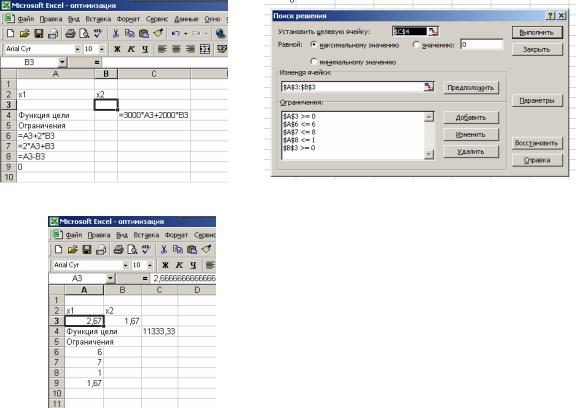Toggle Bold Ж in window with B3 selected
This screenshot has width=576, height=408.
click(x=117, y=49)
